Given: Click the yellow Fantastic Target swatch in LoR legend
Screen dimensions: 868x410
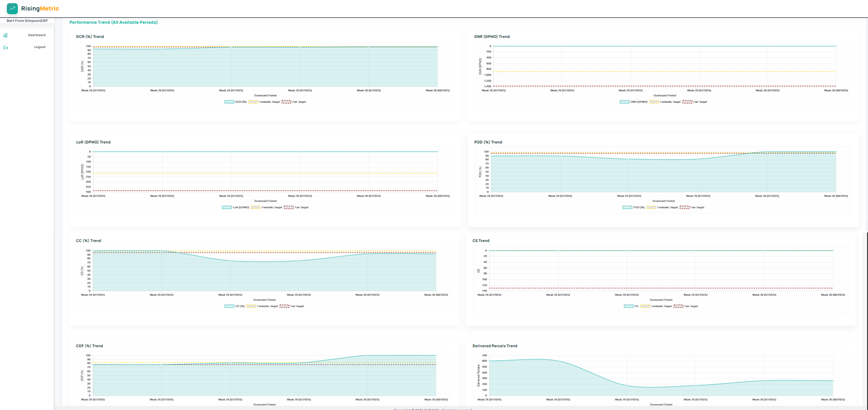Looking at the screenshot, I should tap(255, 207).
